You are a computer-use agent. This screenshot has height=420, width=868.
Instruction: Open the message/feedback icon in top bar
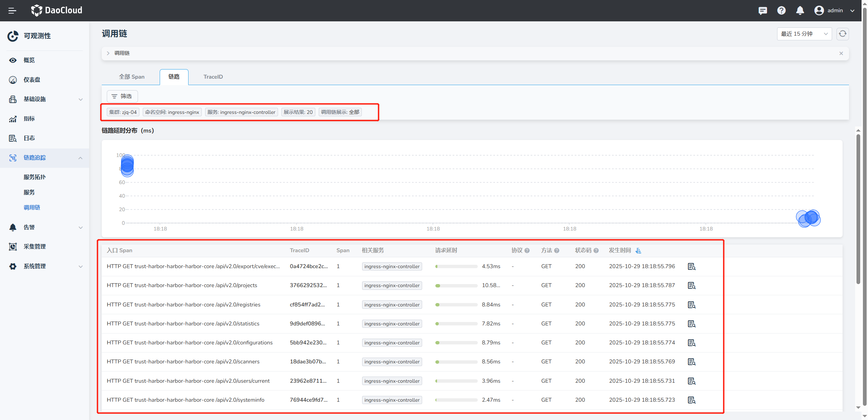(763, 11)
